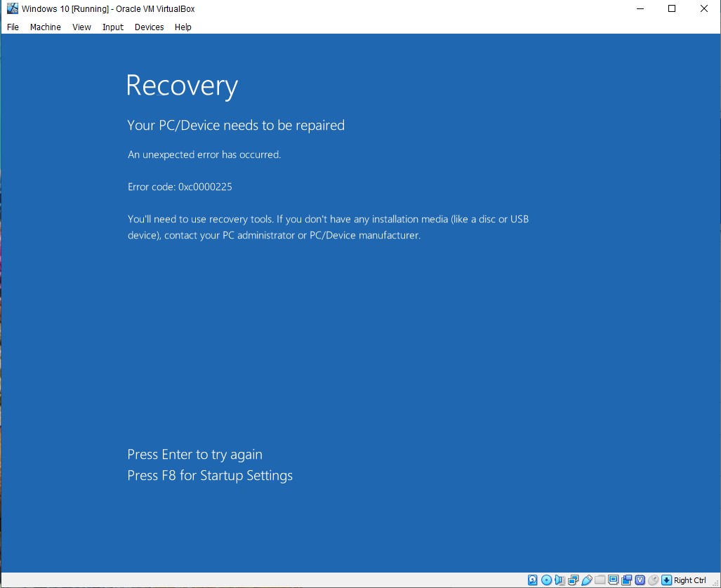Click the window resize grip
This screenshot has height=588, width=721.
click(715, 582)
